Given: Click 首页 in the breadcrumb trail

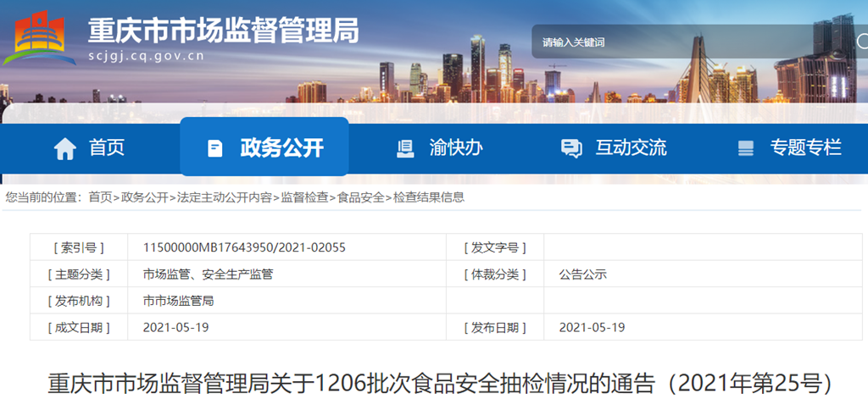Looking at the screenshot, I should pyautogui.click(x=100, y=197).
